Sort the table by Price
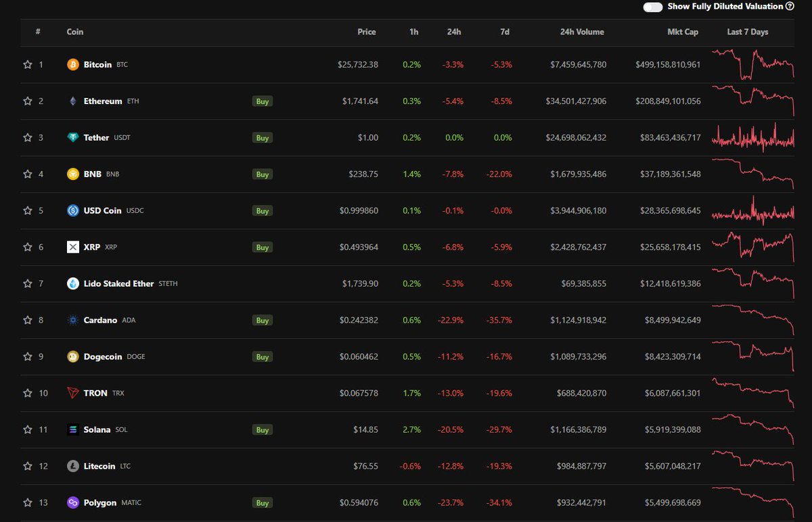 366,32
